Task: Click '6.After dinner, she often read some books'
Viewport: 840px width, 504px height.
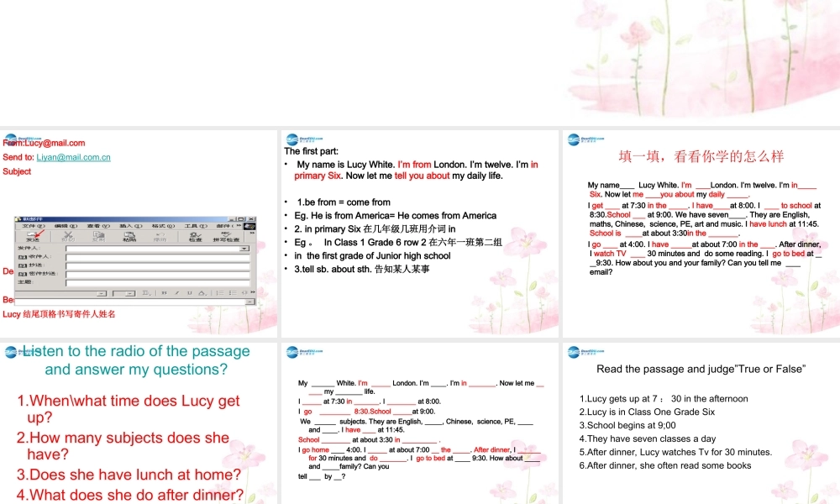Action: (x=664, y=466)
